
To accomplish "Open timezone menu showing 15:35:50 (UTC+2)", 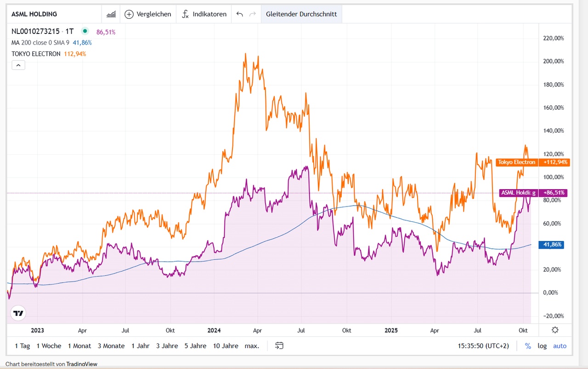I will point(483,346).
